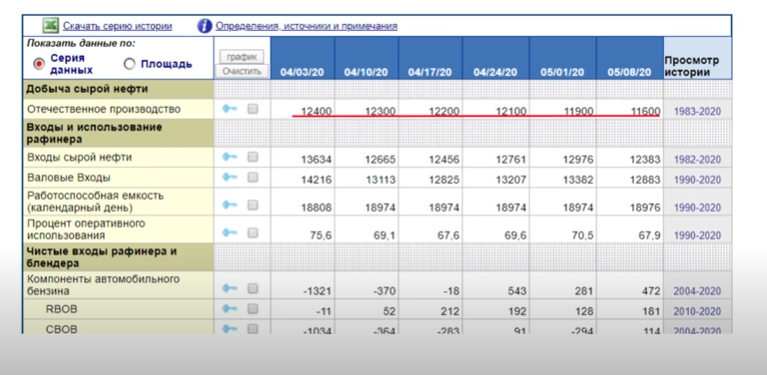This screenshot has width=767, height=375.
Task: Click the 05/08/20 column header
Action: click(630, 72)
